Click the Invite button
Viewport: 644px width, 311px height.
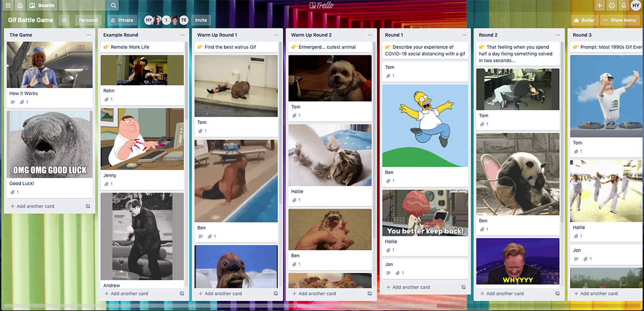200,20
